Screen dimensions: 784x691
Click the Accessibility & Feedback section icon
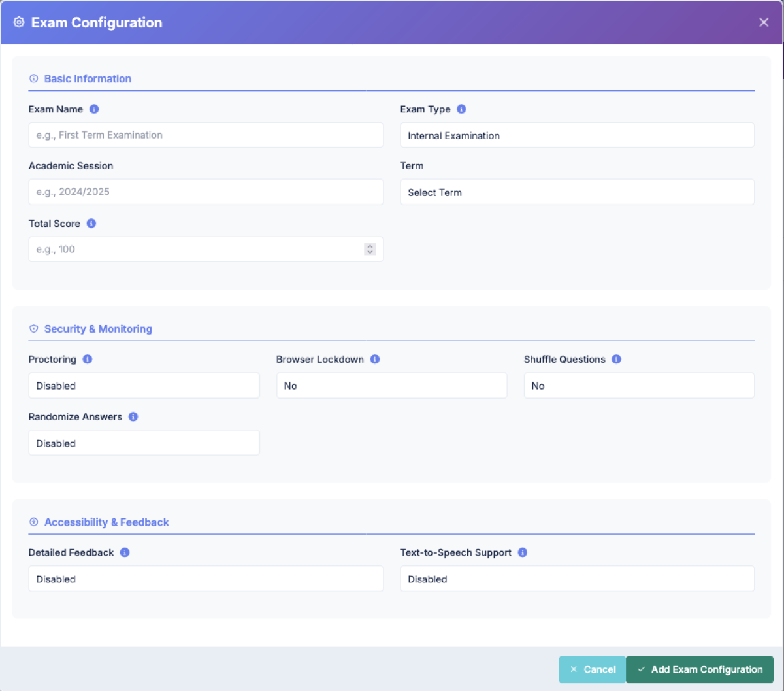coord(34,522)
